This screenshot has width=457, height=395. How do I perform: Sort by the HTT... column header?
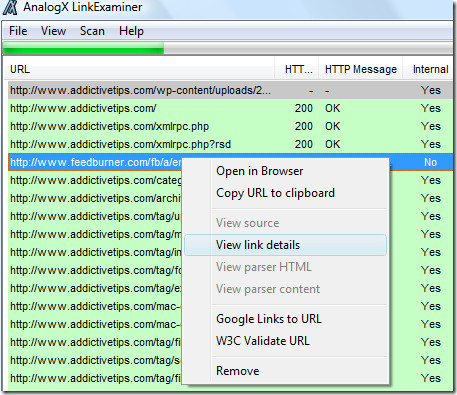point(297,69)
